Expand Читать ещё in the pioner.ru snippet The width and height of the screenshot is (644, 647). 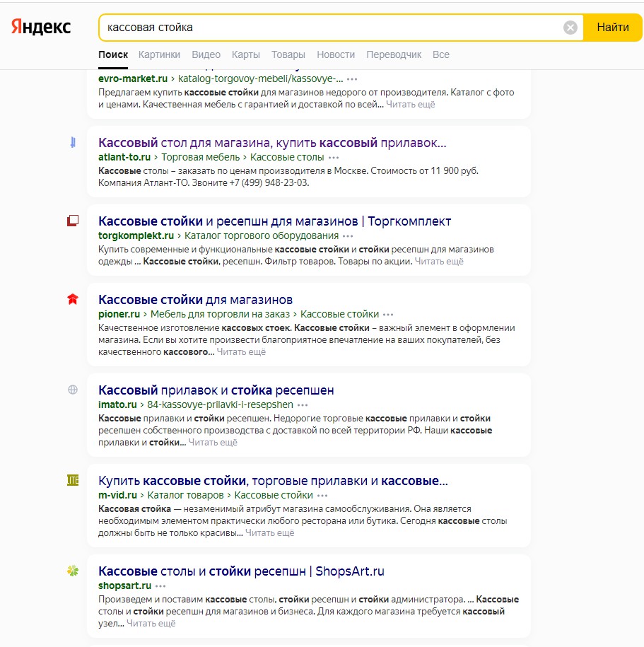pos(241,352)
